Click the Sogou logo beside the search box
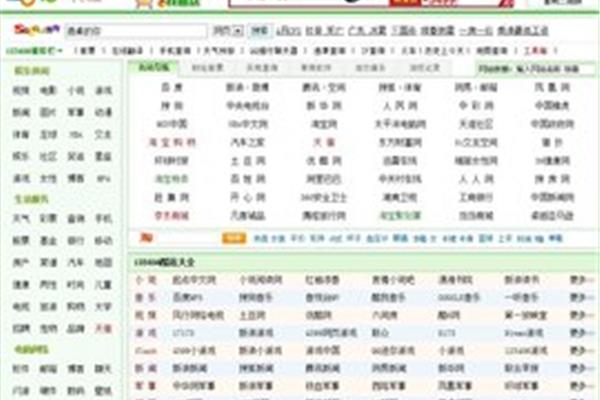Viewport: 600px width, 400px height. click(x=37, y=30)
